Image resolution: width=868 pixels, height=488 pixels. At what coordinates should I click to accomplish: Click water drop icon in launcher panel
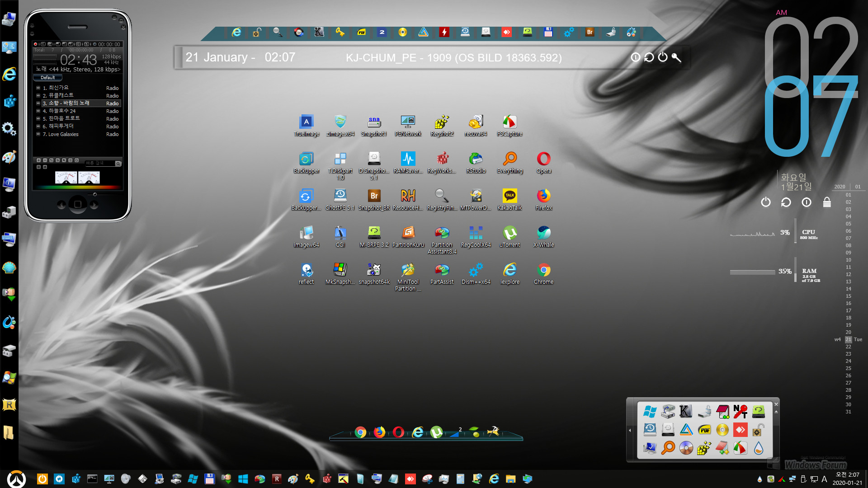[758, 448]
